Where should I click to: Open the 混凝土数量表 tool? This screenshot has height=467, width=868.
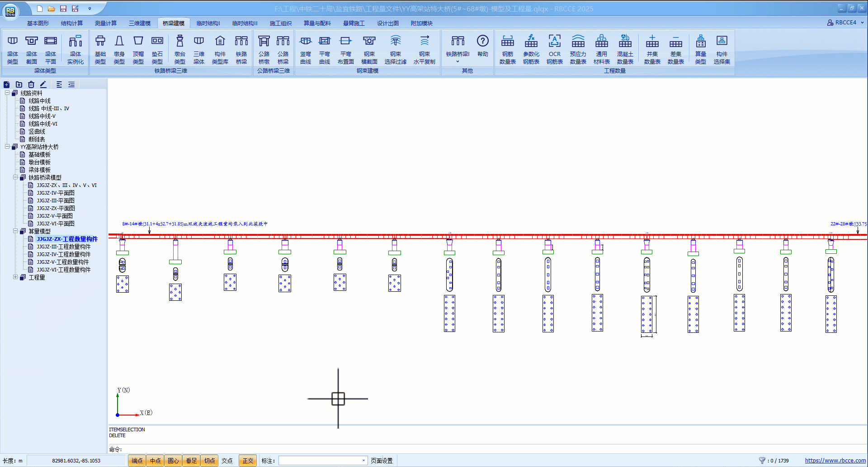625,49
